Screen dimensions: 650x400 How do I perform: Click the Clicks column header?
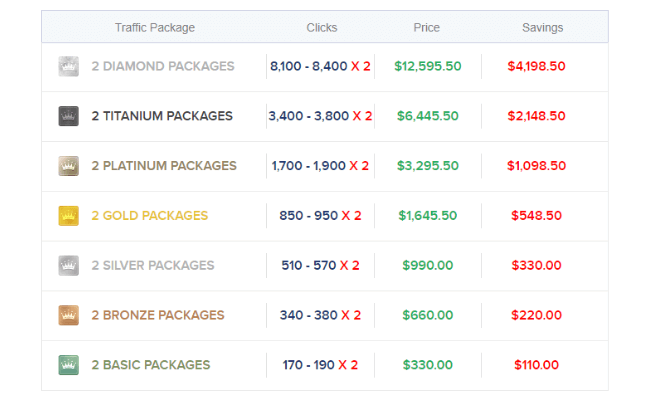322,28
